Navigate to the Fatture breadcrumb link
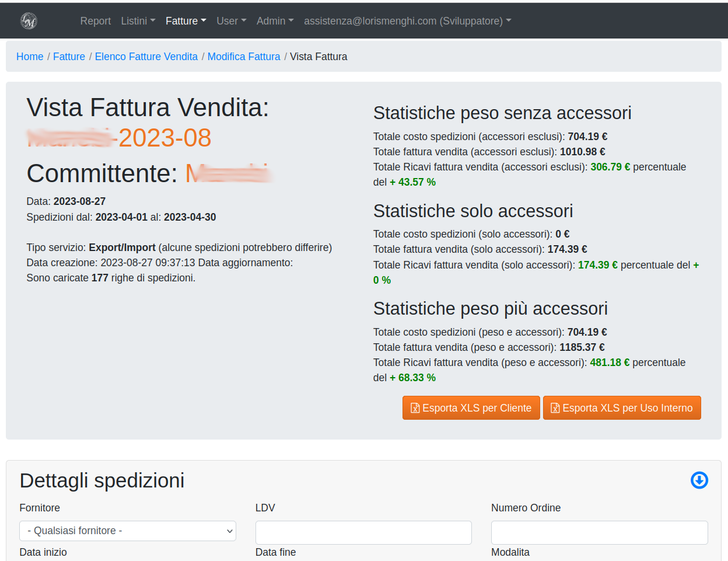The height and width of the screenshot is (561, 728). (x=69, y=57)
